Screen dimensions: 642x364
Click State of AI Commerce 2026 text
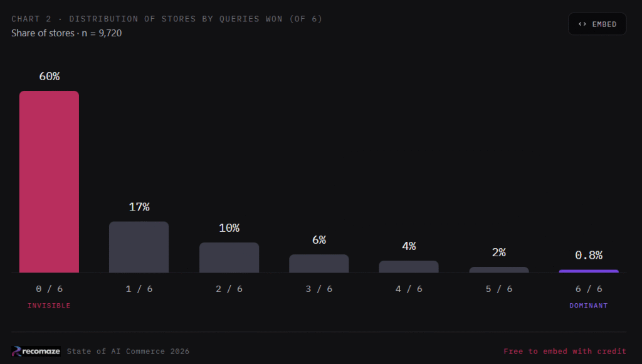tap(128, 351)
